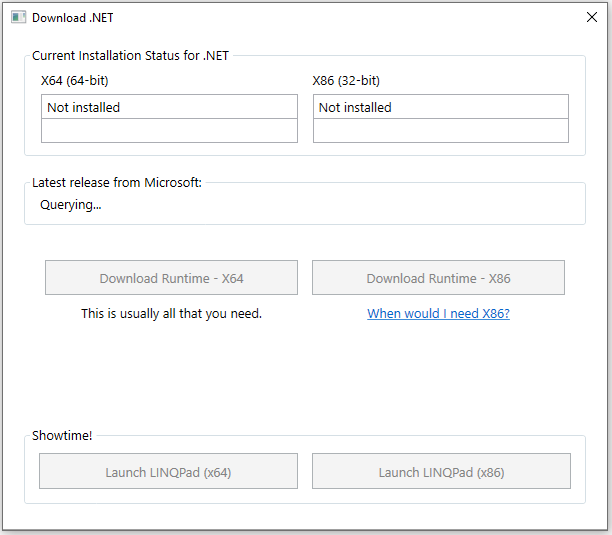Screen dimensions: 612x535
Task: Click the 'Download .NET' title bar text
Action: (73, 18)
